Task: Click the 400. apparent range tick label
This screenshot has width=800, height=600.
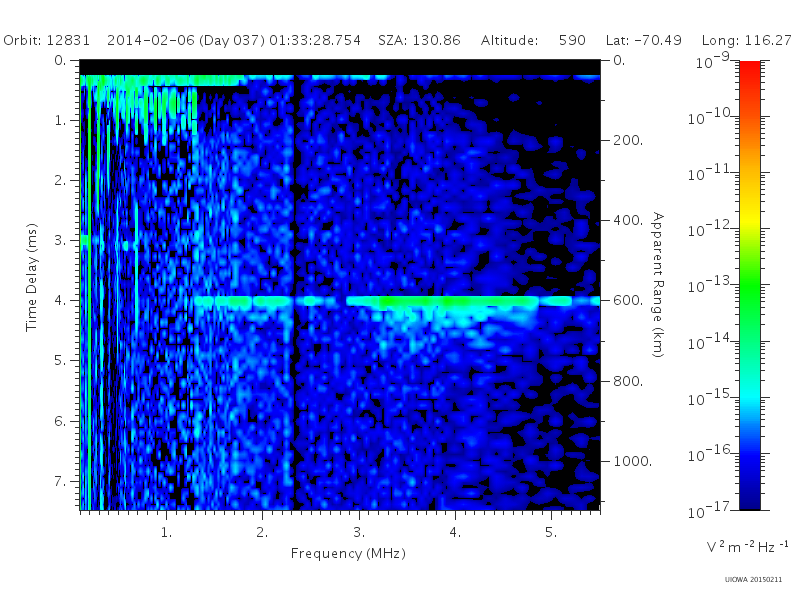Action: [x=628, y=220]
